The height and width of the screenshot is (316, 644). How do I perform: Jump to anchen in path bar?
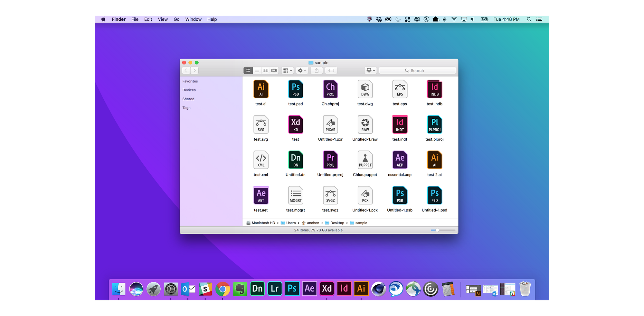click(310, 223)
